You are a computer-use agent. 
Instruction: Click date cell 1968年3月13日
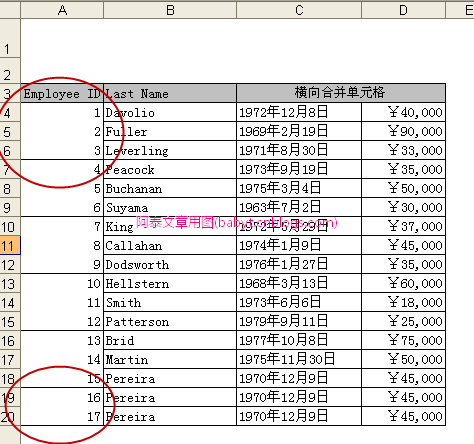299,283
